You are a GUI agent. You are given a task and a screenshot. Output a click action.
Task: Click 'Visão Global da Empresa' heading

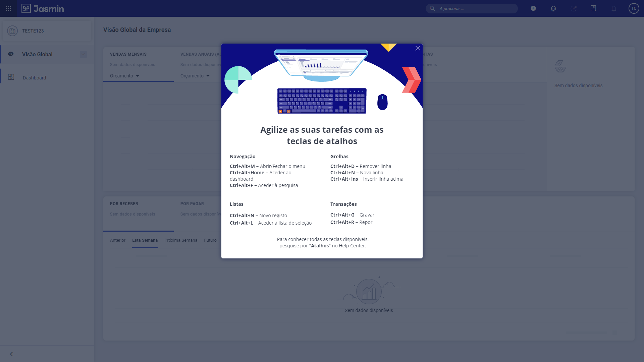click(137, 30)
